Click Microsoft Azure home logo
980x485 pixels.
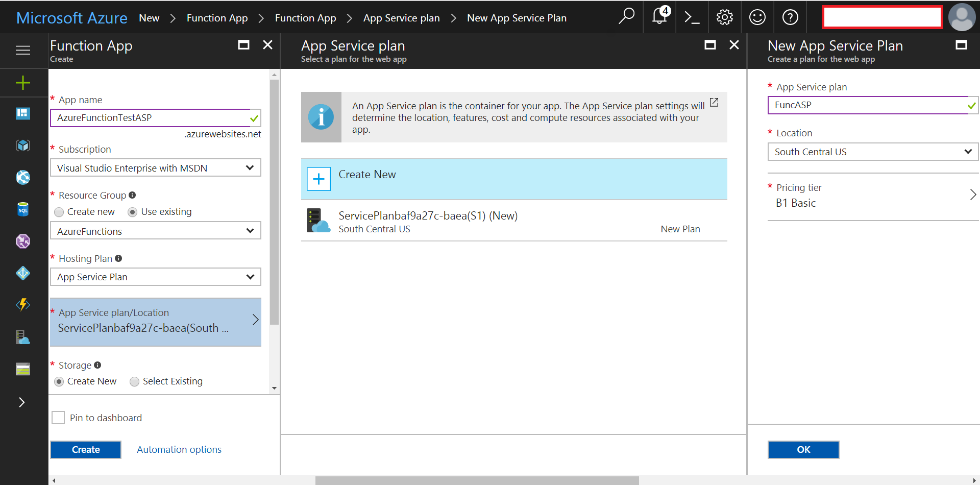pos(71,18)
